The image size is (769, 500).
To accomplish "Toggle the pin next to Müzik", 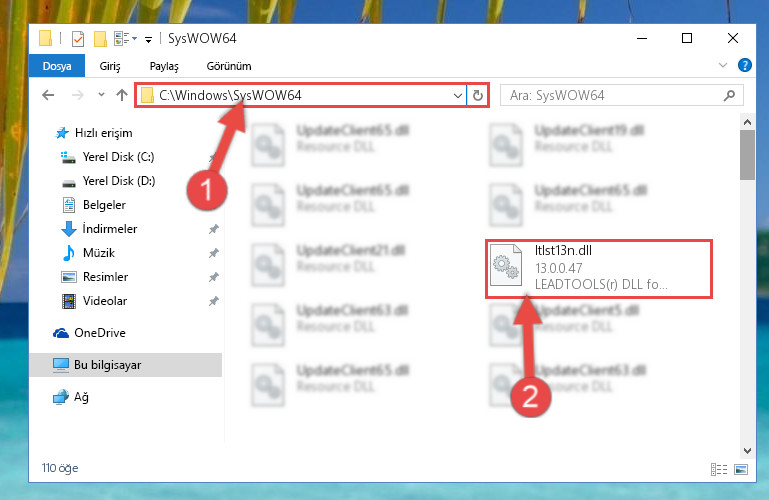I will 213,253.
